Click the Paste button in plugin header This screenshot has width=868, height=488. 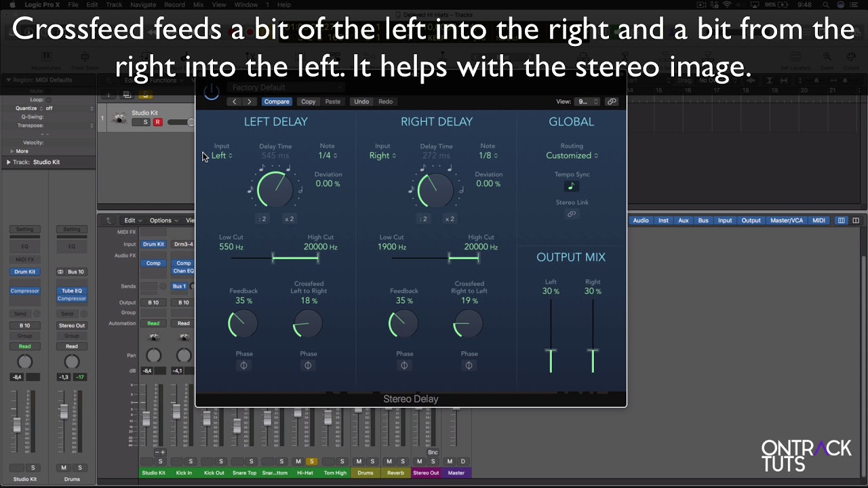coord(333,102)
